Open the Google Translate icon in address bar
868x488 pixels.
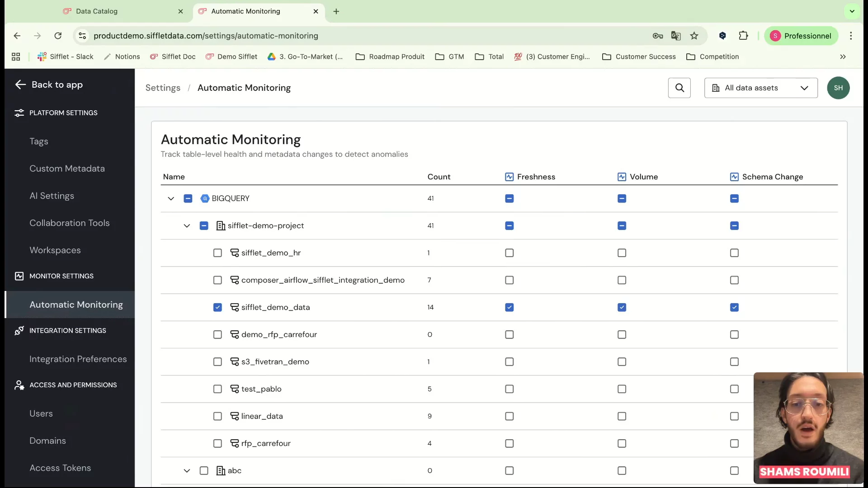pos(676,36)
